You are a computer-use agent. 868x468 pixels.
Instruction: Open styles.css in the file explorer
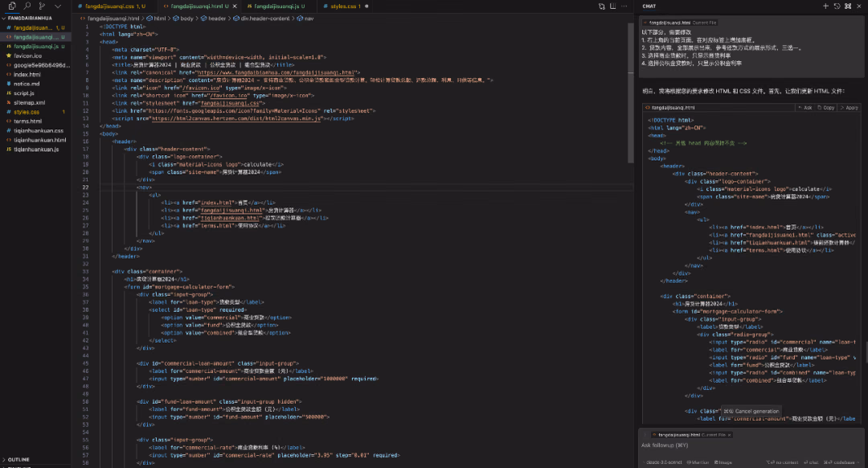point(27,112)
